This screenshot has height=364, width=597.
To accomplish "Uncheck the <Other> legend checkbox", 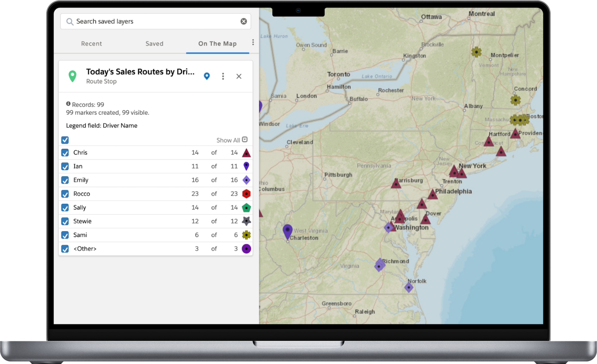I will (x=65, y=249).
